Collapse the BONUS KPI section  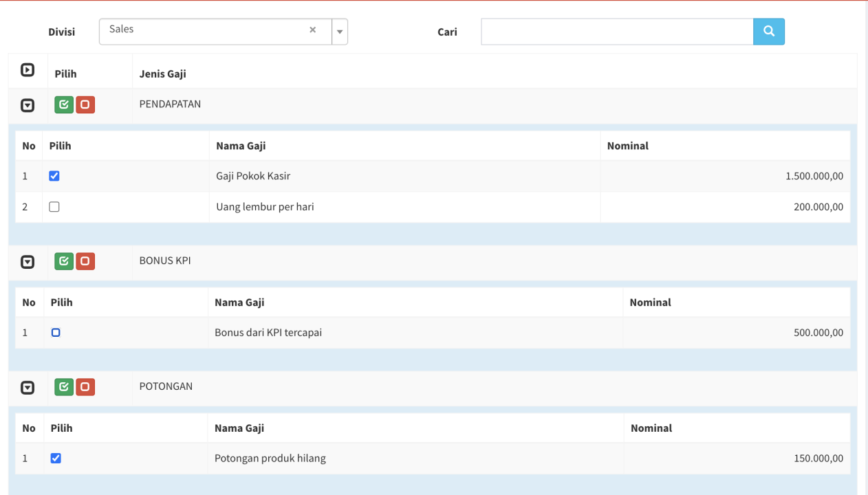tap(28, 262)
